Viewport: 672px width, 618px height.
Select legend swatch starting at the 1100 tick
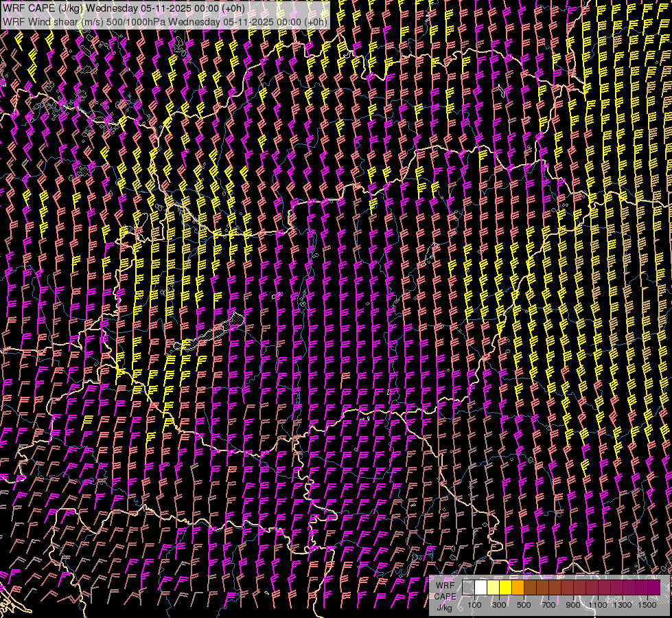[604, 588]
